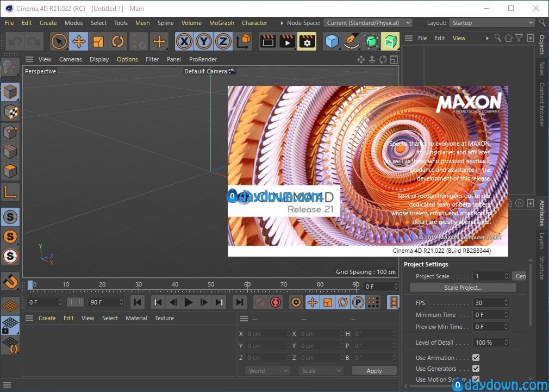Uncheck the Use Animation checkbox

pos(476,358)
